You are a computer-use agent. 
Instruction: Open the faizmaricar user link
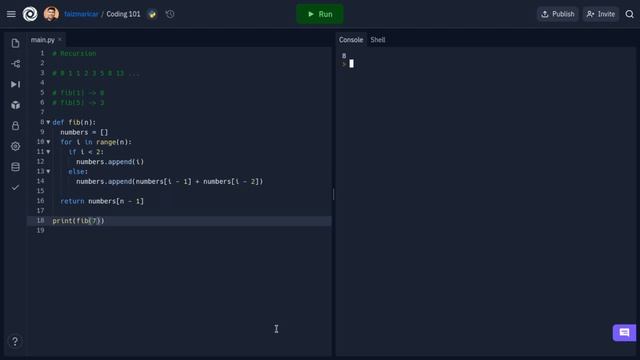[x=81, y=14]
